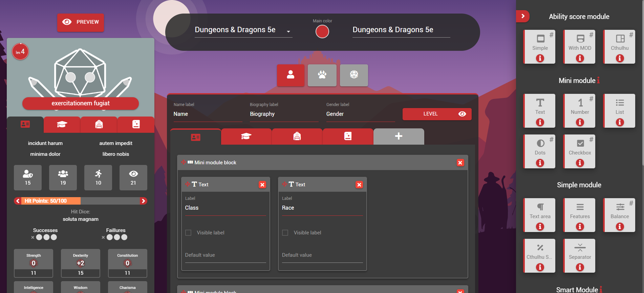Click the exercitationem fugiat name banner

coord(81,103)
